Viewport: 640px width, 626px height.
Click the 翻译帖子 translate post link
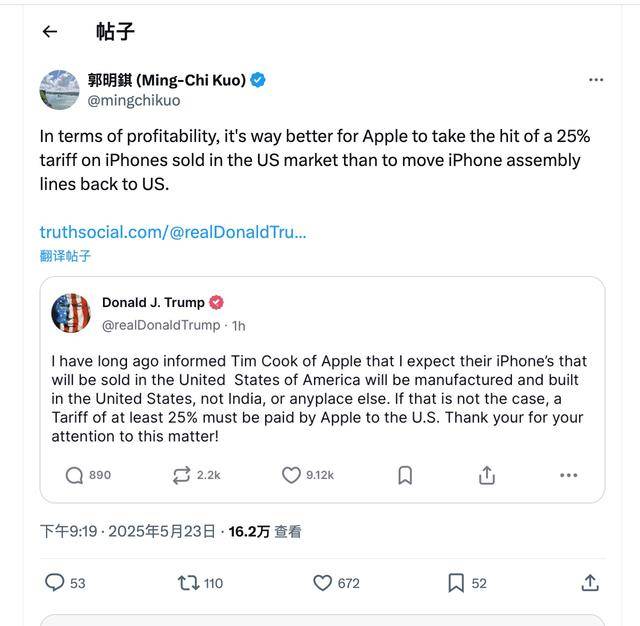[65, 256]
